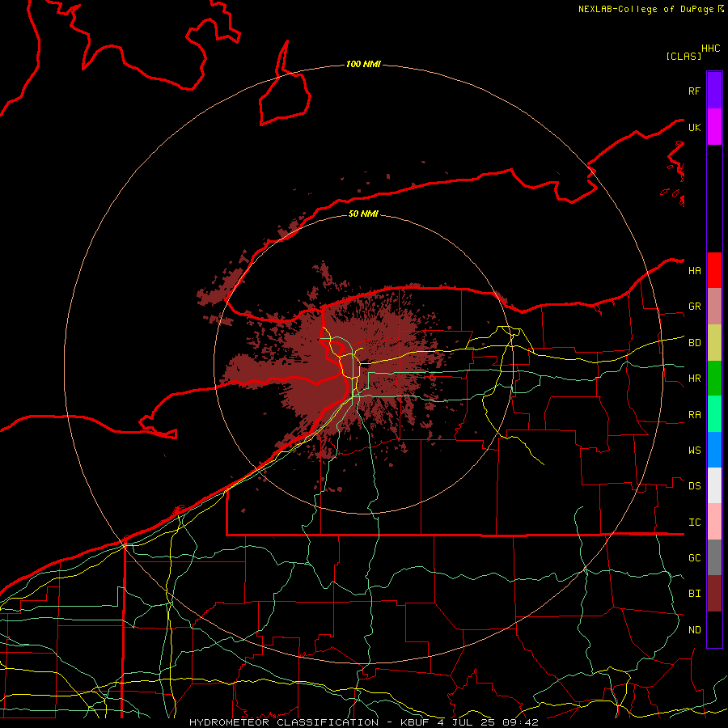The height and width of the screenshot is (728, 728).
Task: Click the [CLAS] legend header
Action: tap(684, 56)
